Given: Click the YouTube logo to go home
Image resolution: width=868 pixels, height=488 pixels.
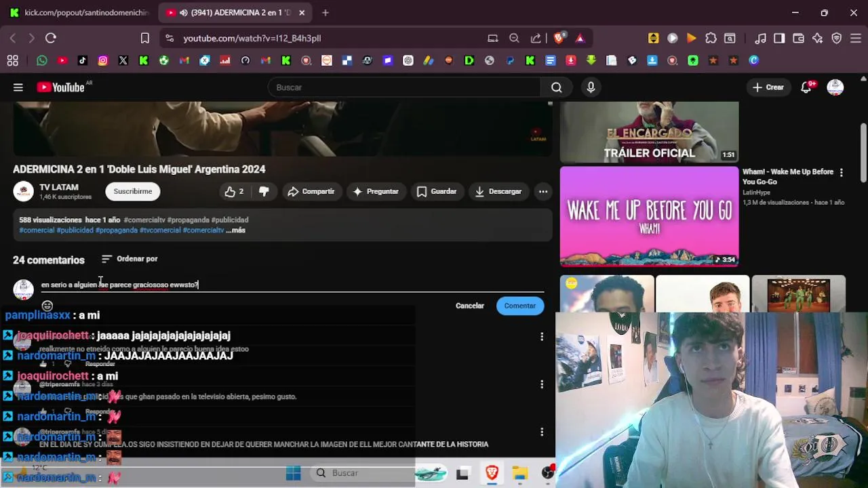Looking at the screenshot, I should (60, 87).
